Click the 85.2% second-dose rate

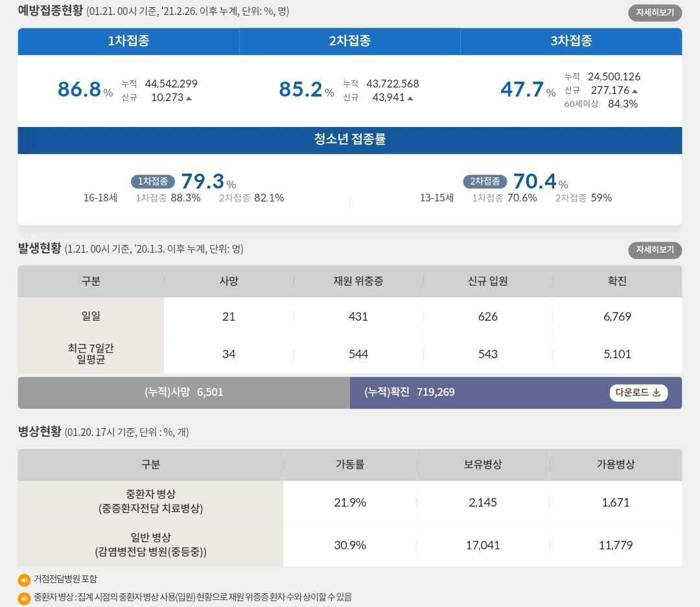(x=306, y=89)
